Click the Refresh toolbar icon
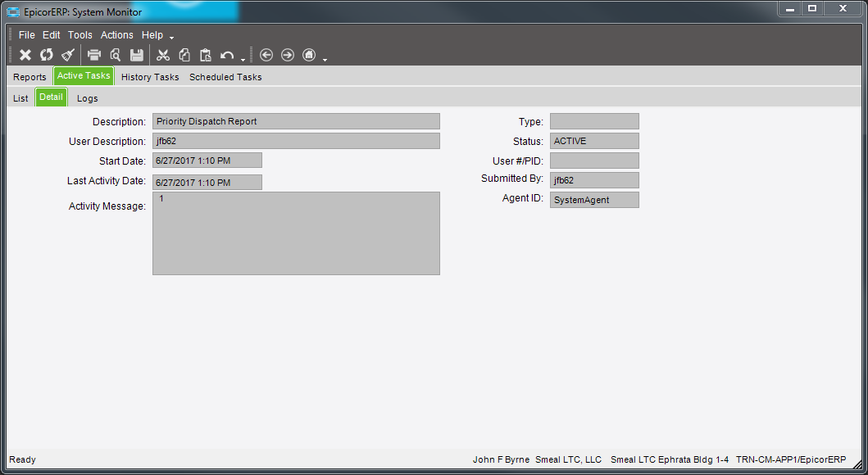The height and width of the screenshot is (475, 868). (x=46, y=55)
